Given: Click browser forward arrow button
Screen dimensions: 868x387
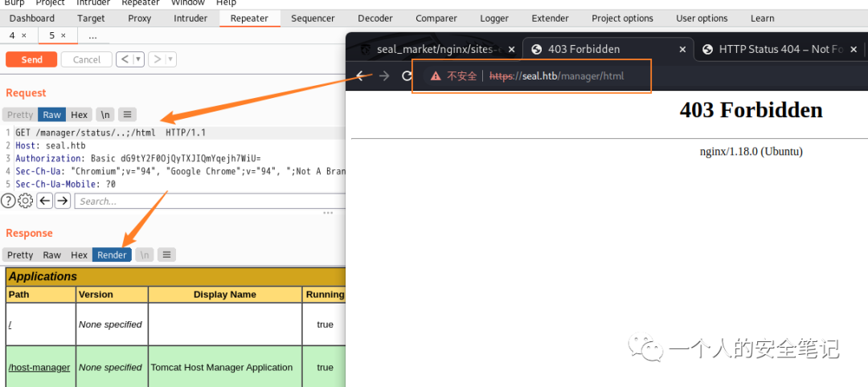Looking at the screenshot, I should [384, 75].
